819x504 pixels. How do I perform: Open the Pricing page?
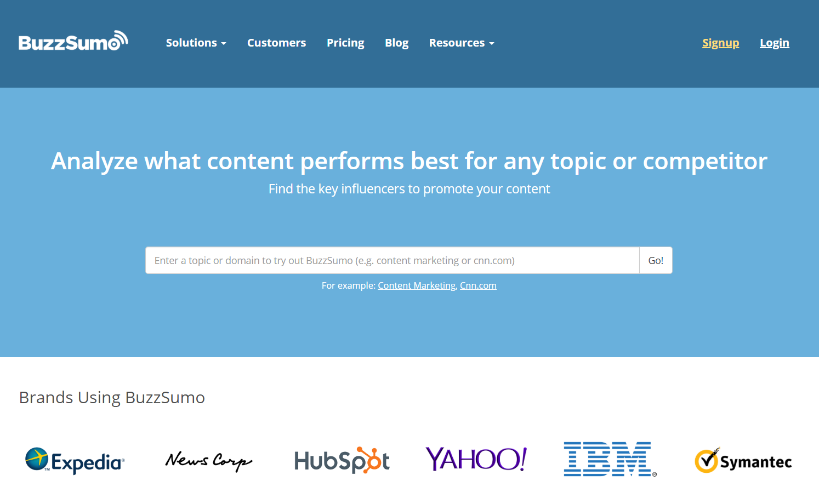pos(345,43)
